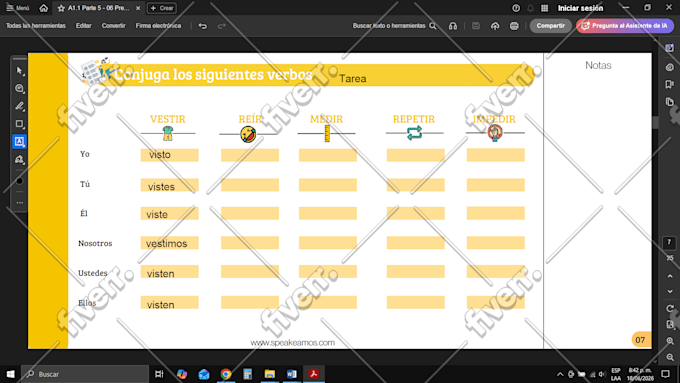This screenshot has width=680, height=383.
Task: Click the headphones read-aloud icon
Action: pos(453,26)
